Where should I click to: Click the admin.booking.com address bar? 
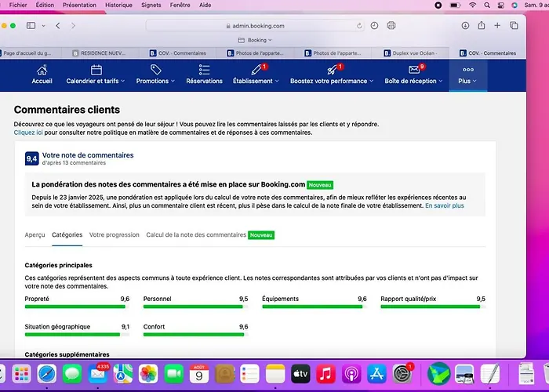(259, 25)
